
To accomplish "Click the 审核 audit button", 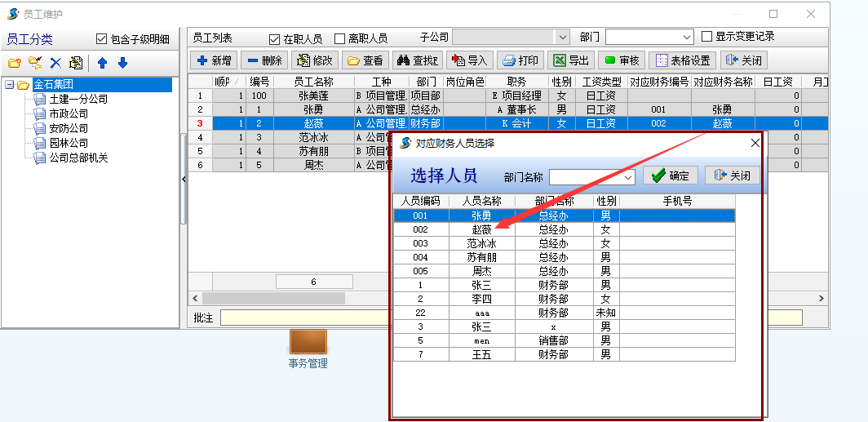I will click(x=621, y=60).
